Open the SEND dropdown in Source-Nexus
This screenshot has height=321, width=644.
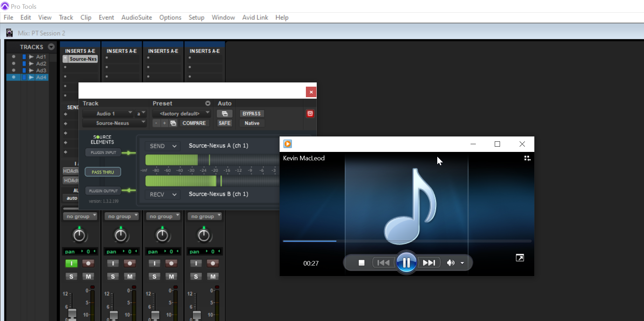(x=163, y=146)
